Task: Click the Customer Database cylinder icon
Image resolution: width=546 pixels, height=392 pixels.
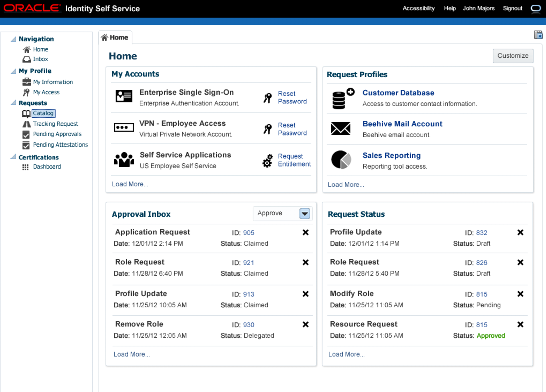Action: (343, 98)
